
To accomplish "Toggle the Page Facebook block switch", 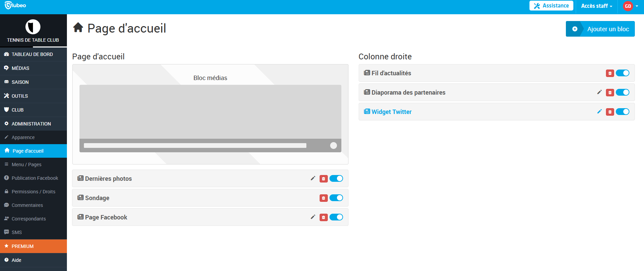I will (x=336, y=217).
